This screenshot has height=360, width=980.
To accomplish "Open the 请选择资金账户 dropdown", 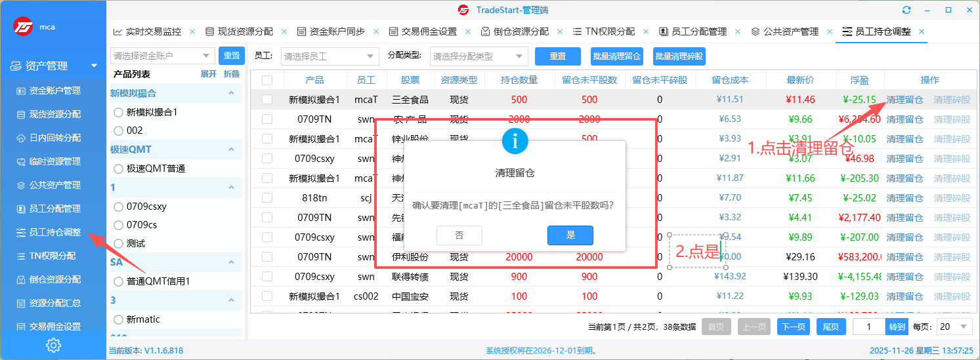I will pyautogui.click(x=162, y=56).
